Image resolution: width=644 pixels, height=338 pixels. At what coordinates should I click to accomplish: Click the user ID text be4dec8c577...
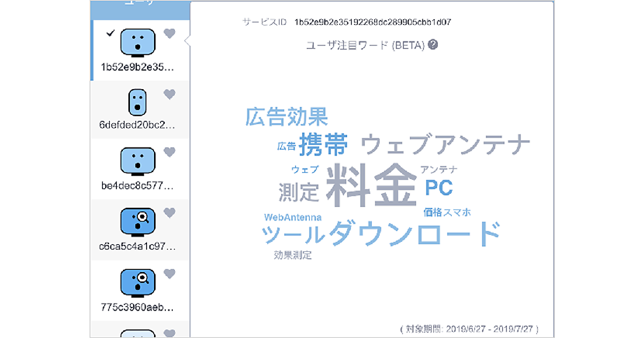(x=137, y=186)
